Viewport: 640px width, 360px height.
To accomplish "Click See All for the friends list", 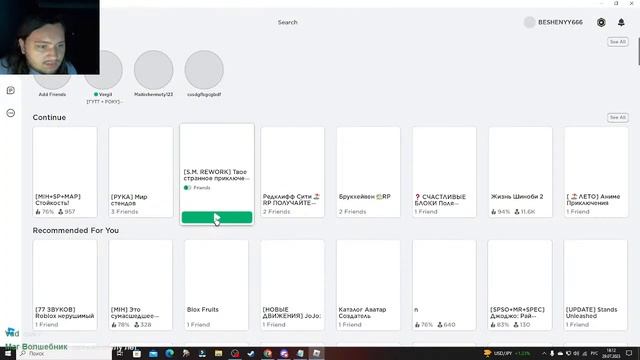I will (618, 42).
